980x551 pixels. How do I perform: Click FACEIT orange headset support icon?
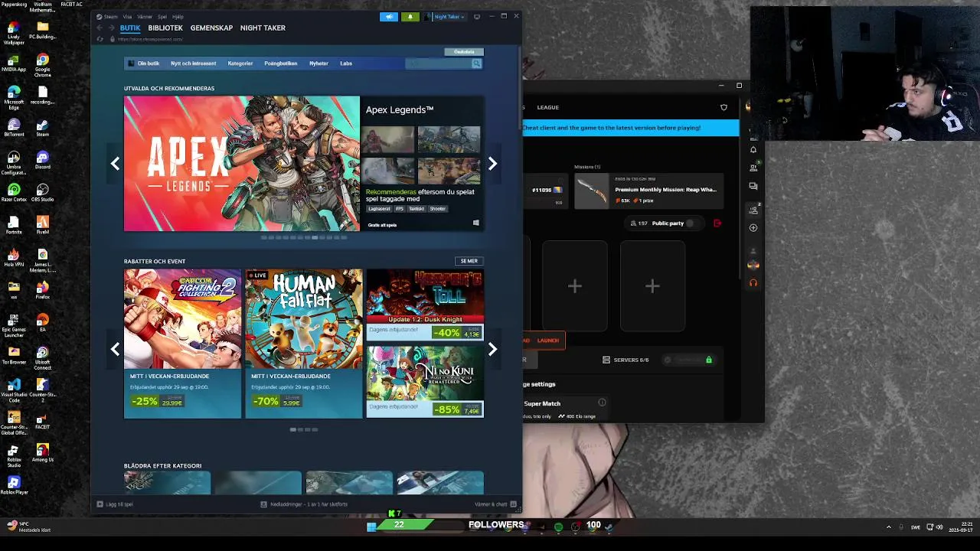pos(753,282)
